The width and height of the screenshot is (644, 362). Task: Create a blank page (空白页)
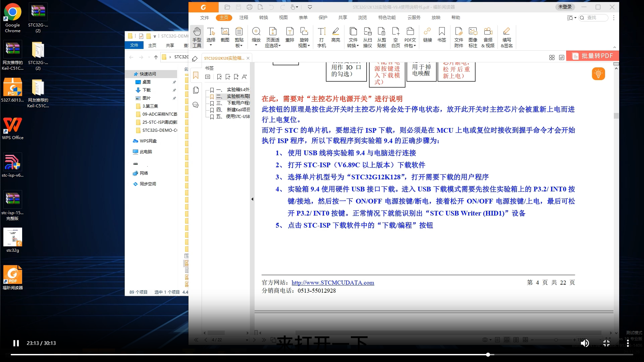396,37
